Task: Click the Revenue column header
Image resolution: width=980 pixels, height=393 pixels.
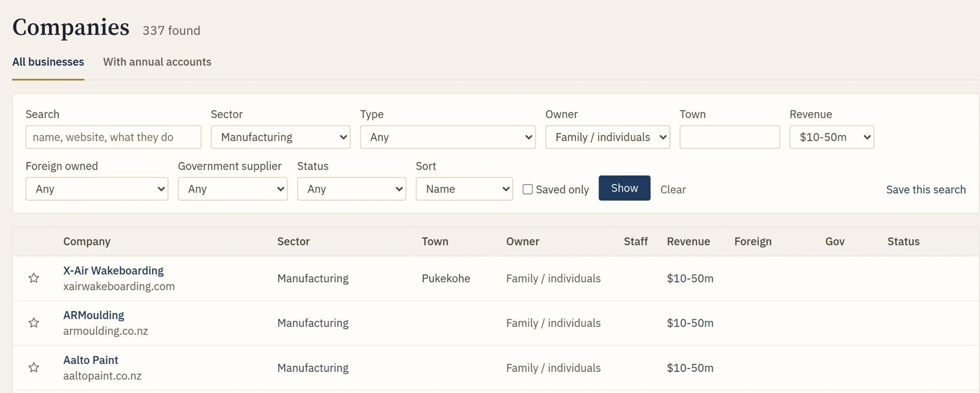Action: [x=688, y=242]
